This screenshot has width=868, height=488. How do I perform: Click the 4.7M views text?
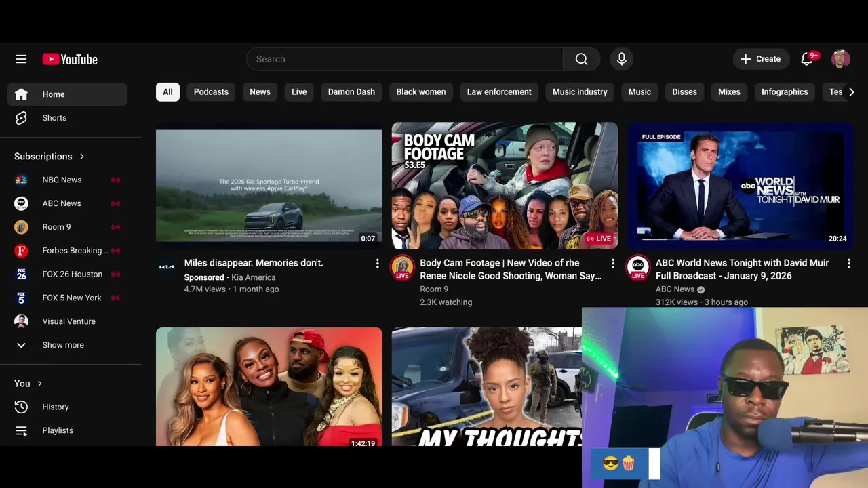click(x=205, y=289)
